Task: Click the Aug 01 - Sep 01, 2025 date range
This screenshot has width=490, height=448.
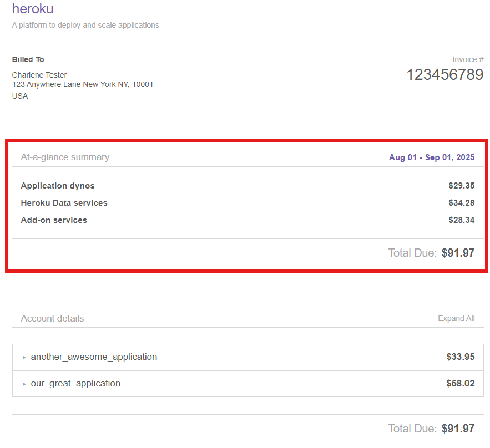Action: [432, 157]
